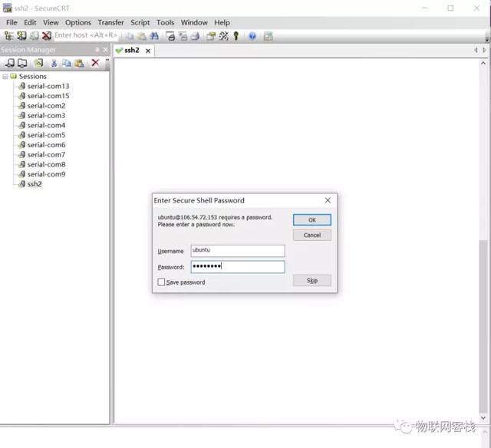Pin the Session Manager panel
The width and height of the screenshot is (491, 448).
pyautogui.click(x=97, y=50)
